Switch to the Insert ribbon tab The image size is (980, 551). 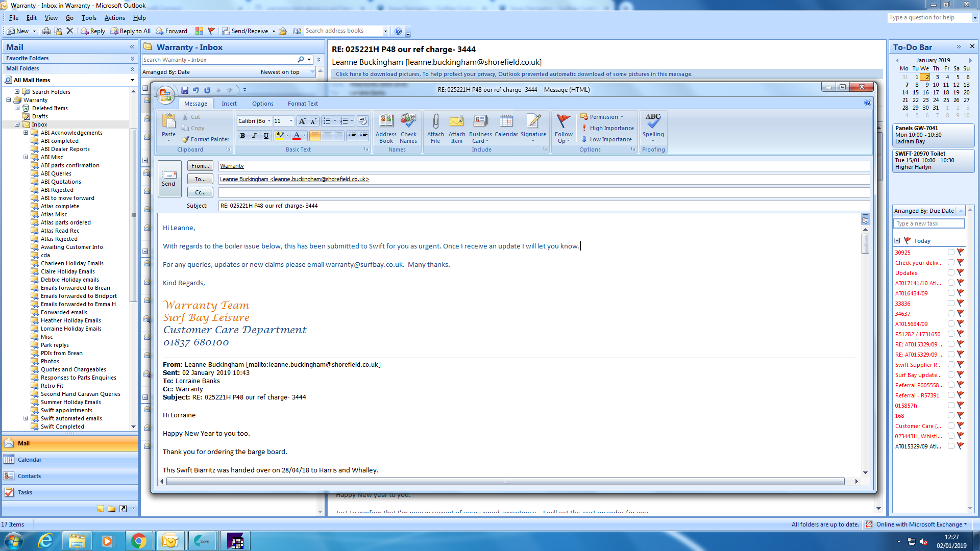point(229,104)
